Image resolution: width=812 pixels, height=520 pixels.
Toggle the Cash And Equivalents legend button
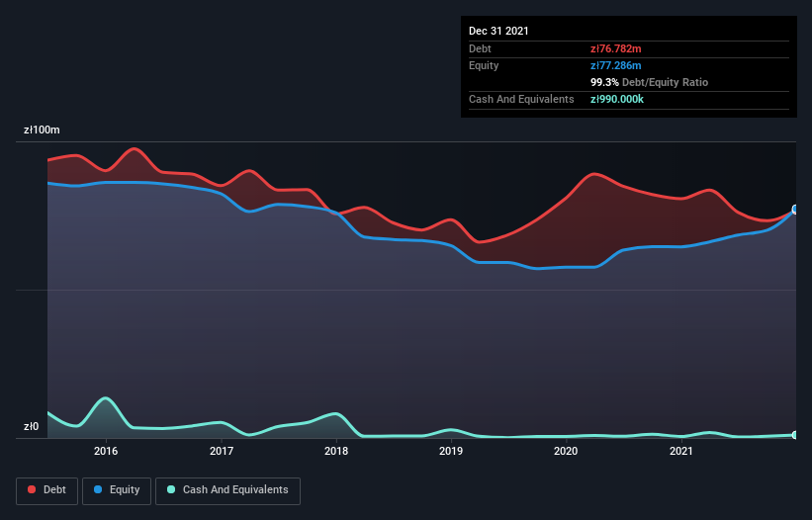[227, 490]
